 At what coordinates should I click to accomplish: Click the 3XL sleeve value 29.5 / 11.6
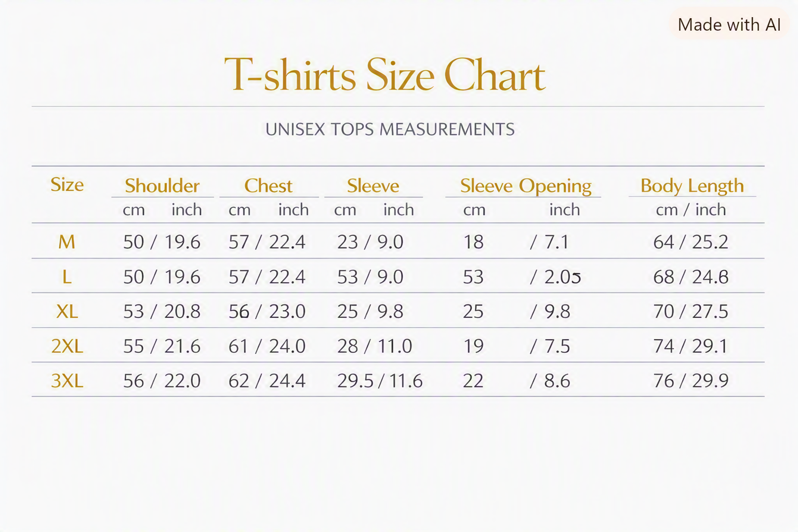pos(380,381)
